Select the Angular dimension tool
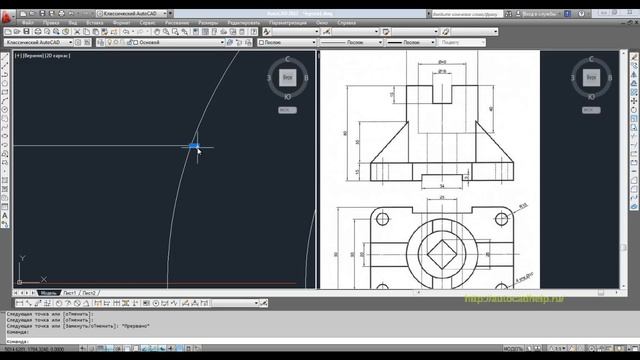The height and width of the screenshot is (360, 640). [x=86, y=303]
